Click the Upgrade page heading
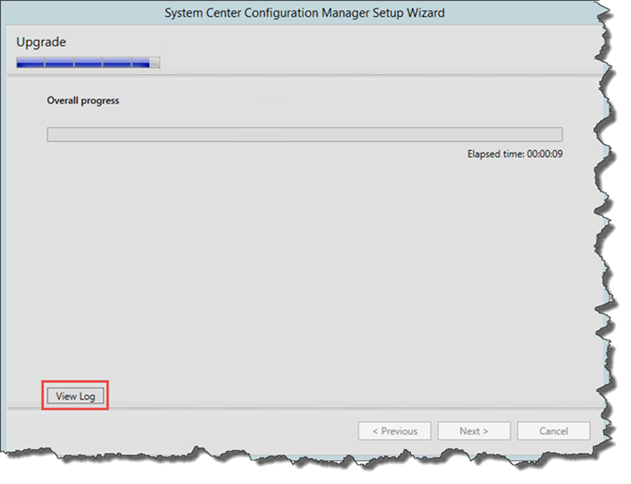This screenshot has height=484, width=631. pos(41,42)
